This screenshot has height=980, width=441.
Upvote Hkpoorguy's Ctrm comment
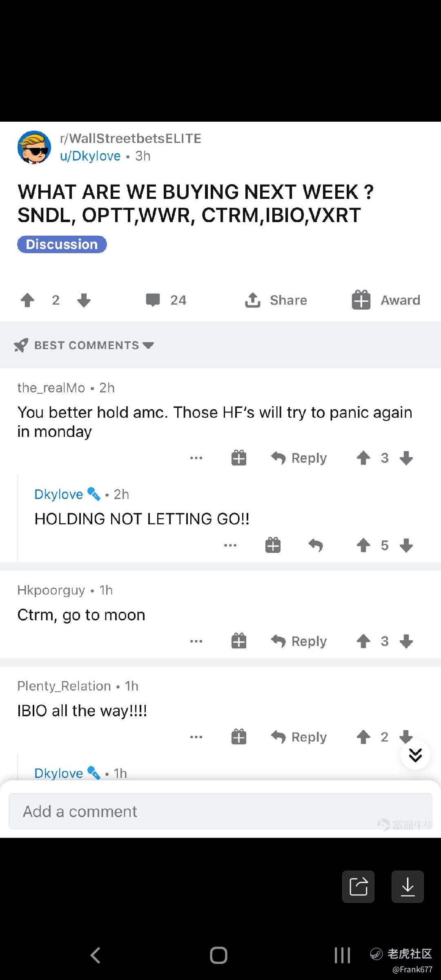(363, 641)
